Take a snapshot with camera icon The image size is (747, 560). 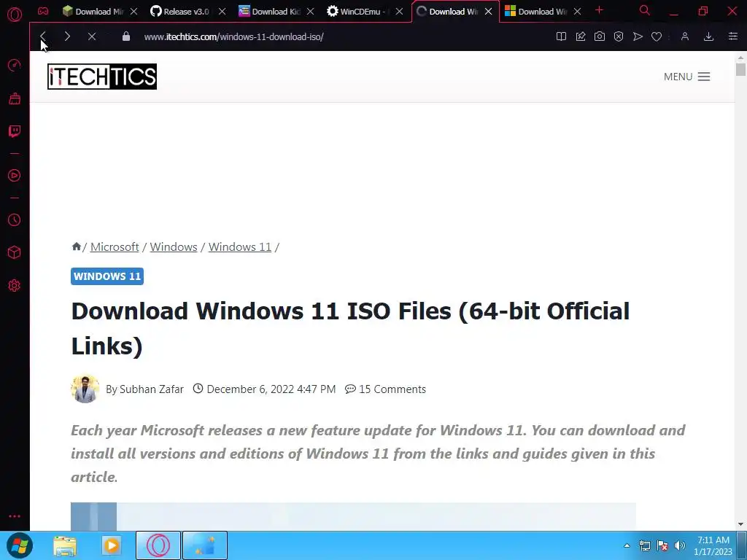point(600,36)
